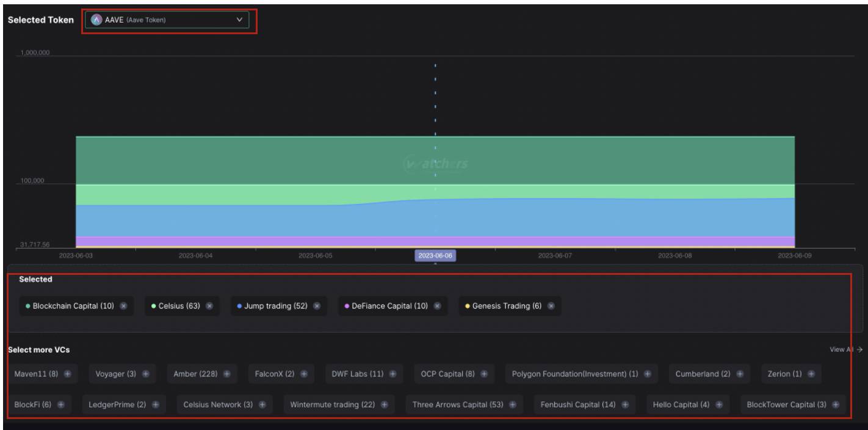Viewport: 868px width, 430px height.
Task: Click the "Selected Token" label
Action: click(x=40, y=20)
